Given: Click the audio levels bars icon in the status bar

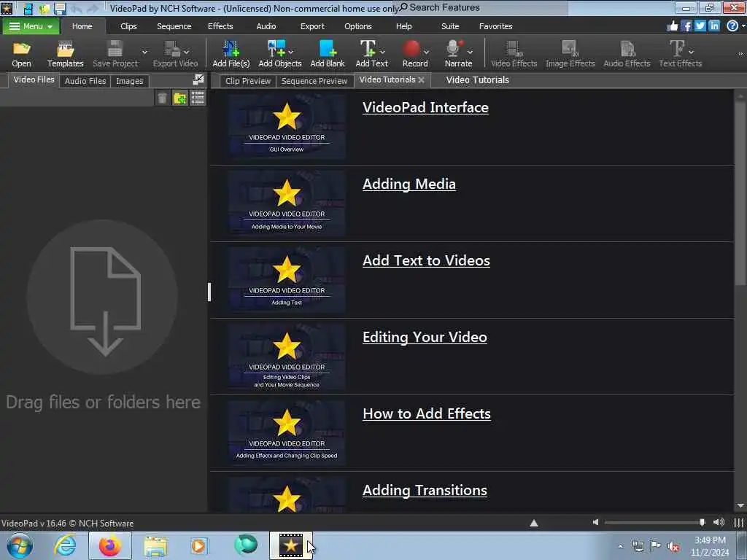Looking at the screenshot, I should (x=739, y=522).
